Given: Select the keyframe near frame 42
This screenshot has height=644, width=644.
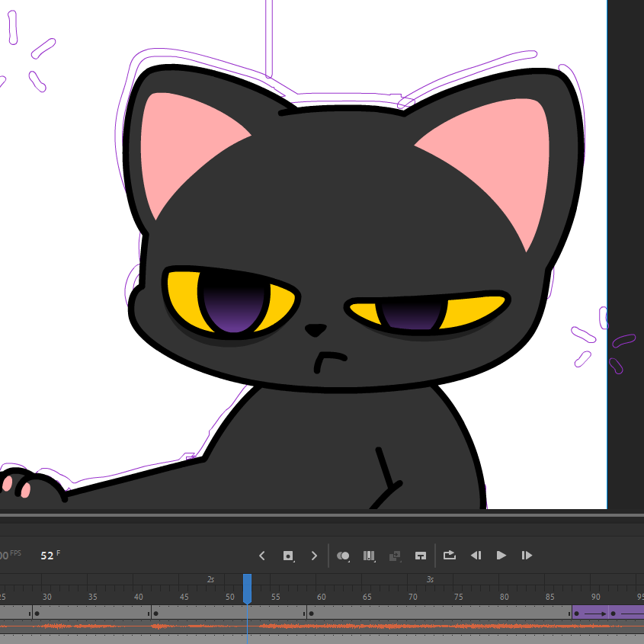Looking at the screenshot, I should click(155, 613).
